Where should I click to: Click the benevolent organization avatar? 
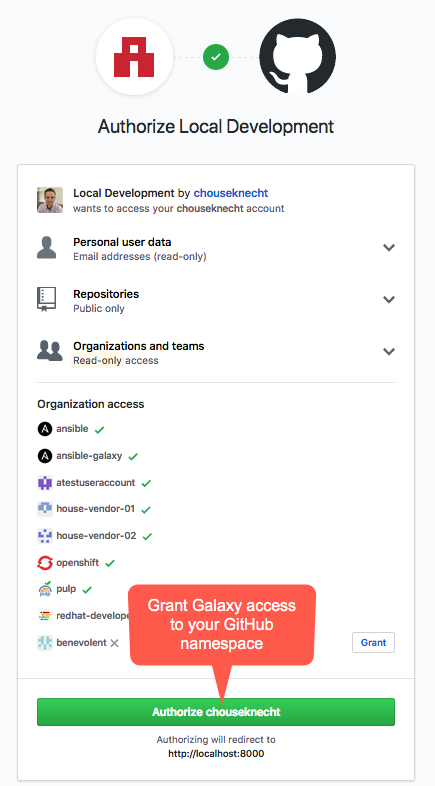click(x=45, y=643)
